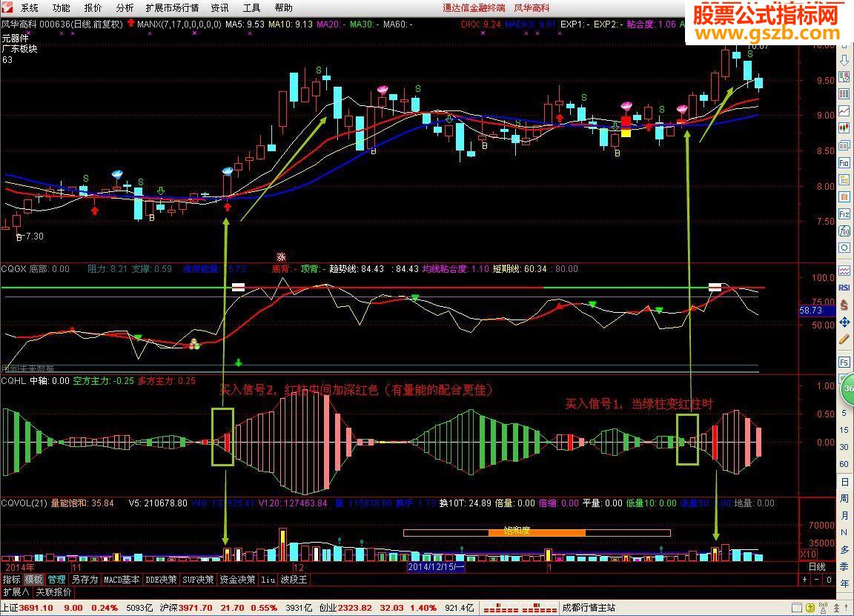The image size is (854, 616).
Task: Click the stacked windows icon in sidebar
Action: [x=844, y=145]
